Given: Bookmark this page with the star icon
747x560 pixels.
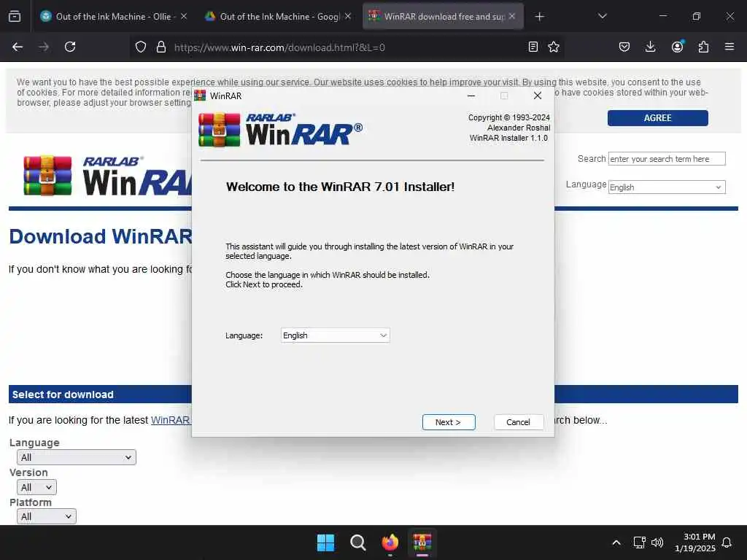Looking at the screenshot, I should tap(554, 47).
